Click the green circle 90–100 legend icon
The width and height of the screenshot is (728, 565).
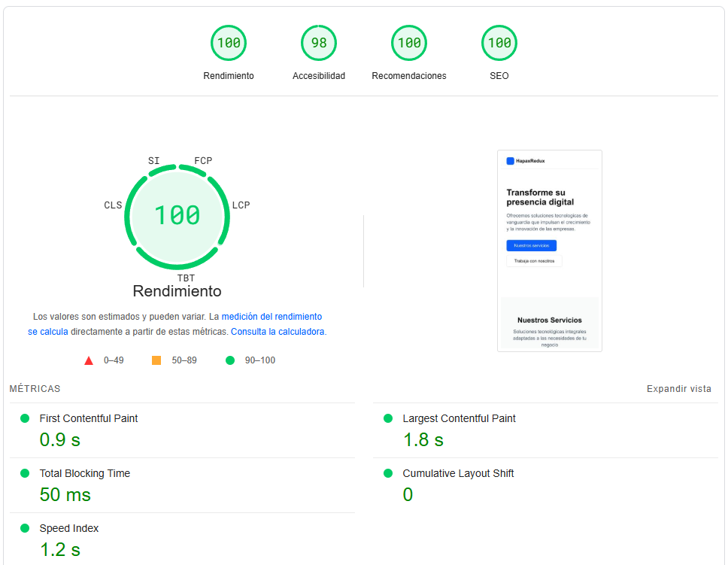point(230,360)
